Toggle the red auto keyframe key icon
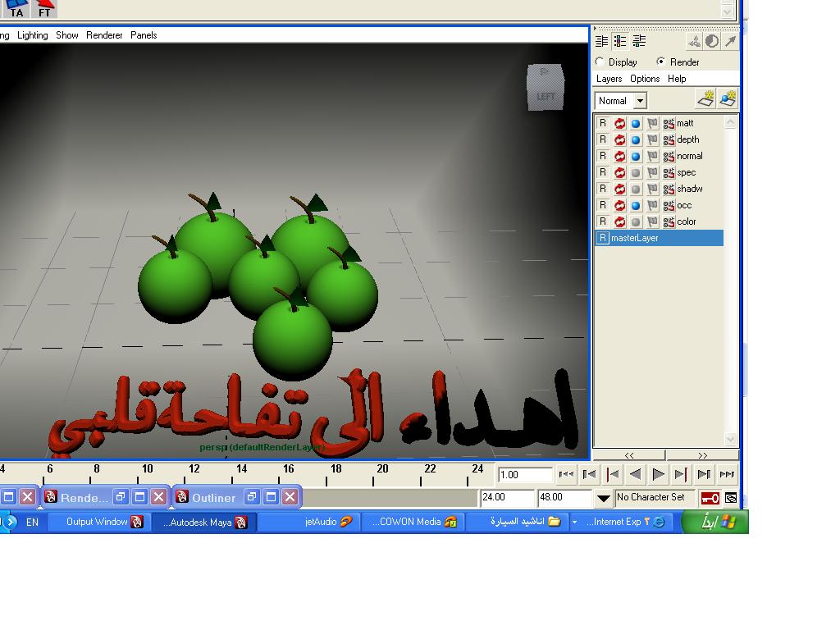 pos(710,498)
